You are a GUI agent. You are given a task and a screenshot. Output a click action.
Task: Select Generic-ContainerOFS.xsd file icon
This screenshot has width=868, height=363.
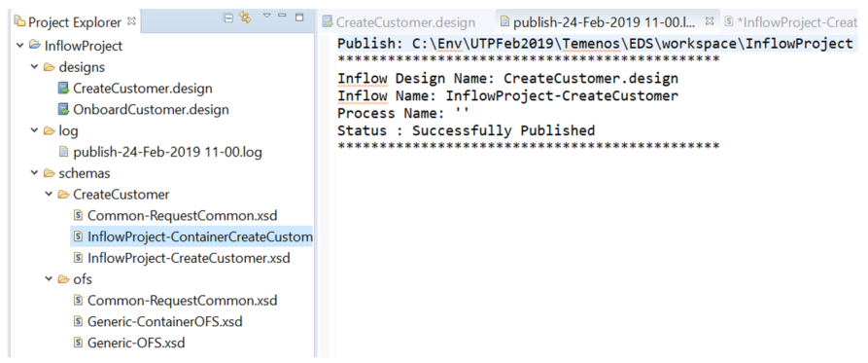click(78, 321)
